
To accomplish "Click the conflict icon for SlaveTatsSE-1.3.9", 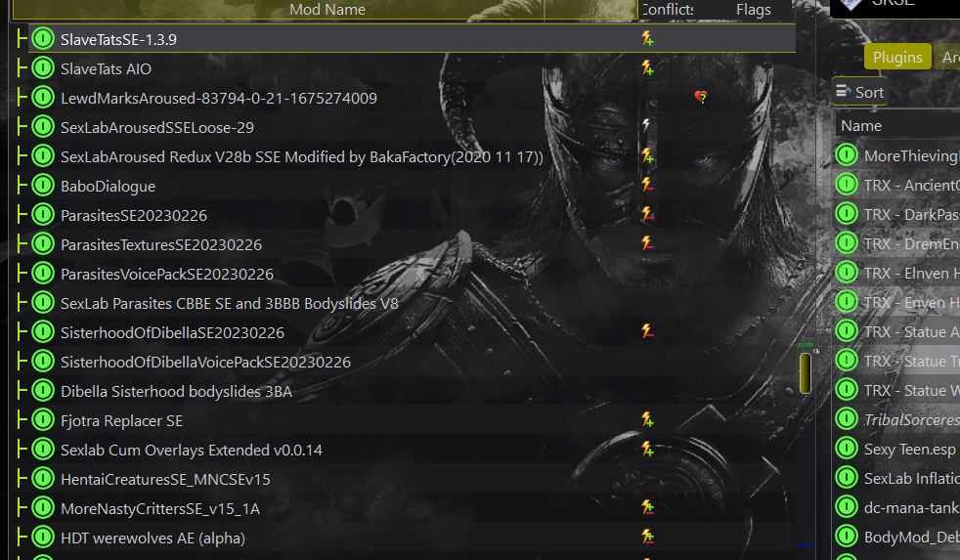I will (x=647, y=38).
